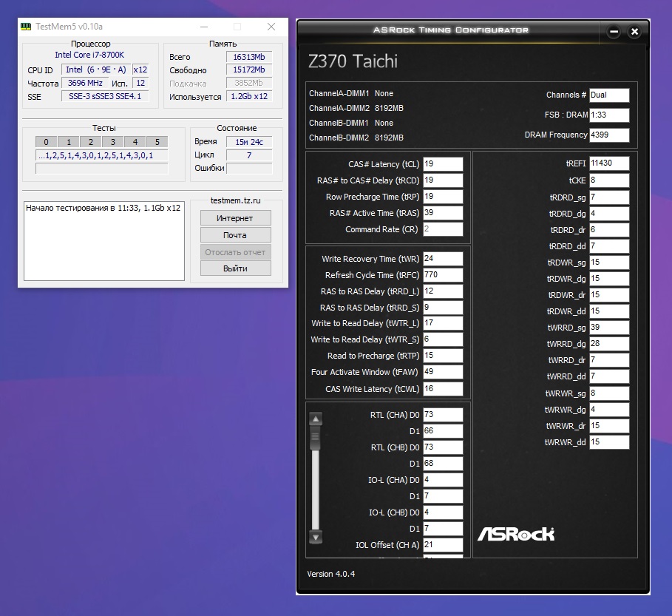Click the TestMem5 app icon in title bar
Viewport: 672px width, 616px height.
click(26, 27)
